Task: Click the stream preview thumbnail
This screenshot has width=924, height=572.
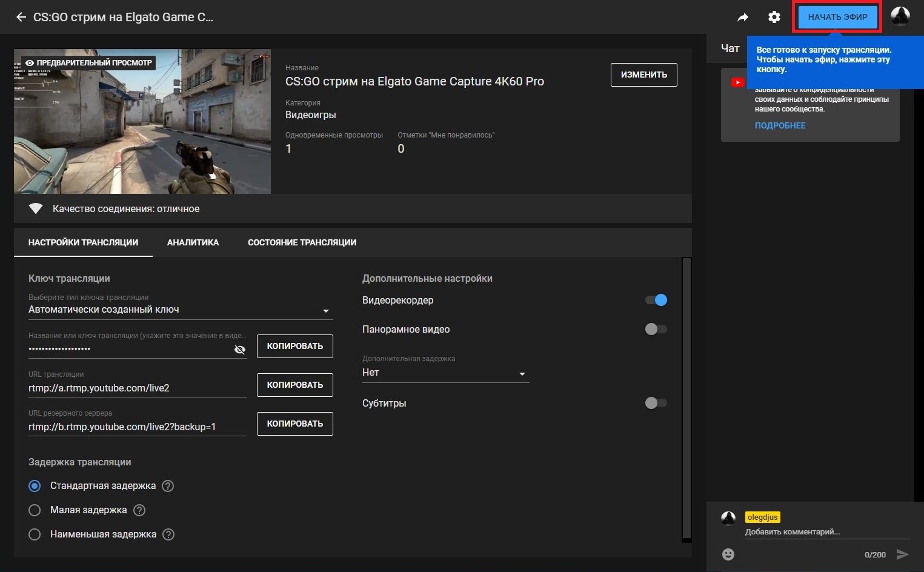Action: (x=142, y=121)
